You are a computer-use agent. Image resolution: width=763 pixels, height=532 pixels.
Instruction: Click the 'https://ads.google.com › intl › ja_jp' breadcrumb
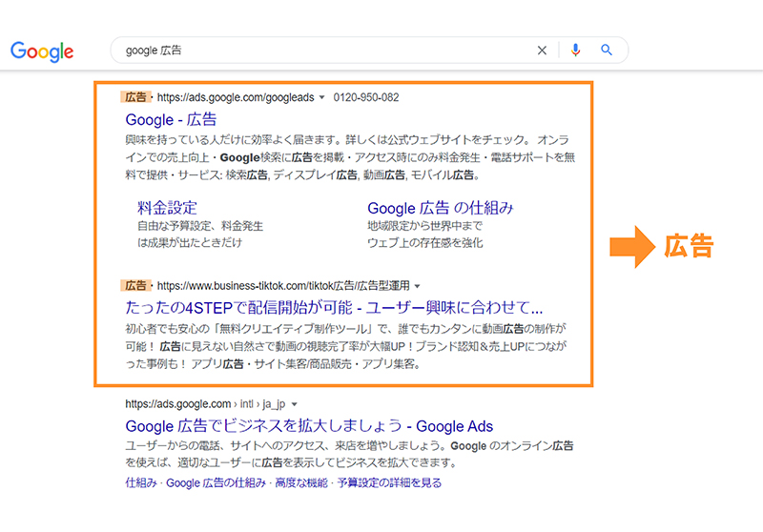click(x=205, y=404)
